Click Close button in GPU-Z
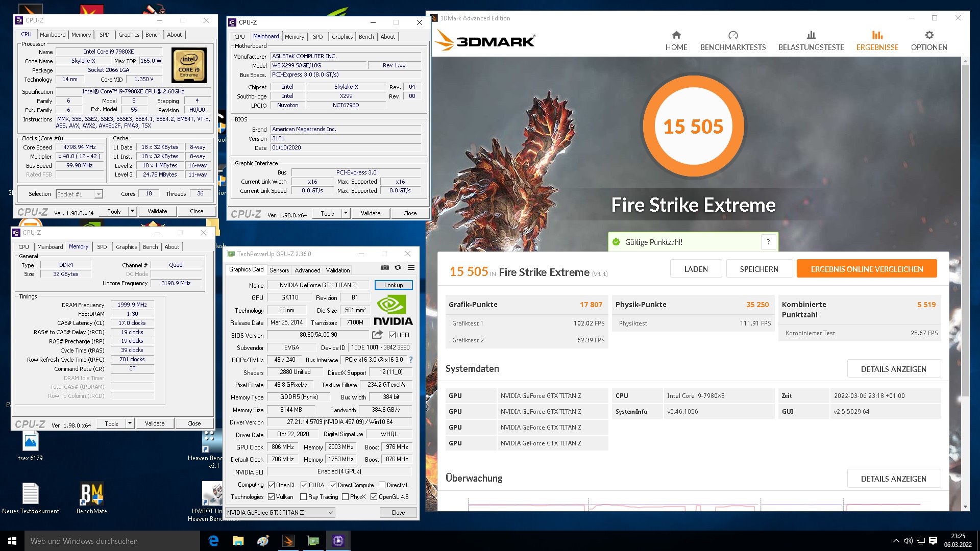 (x=398, y=512)
